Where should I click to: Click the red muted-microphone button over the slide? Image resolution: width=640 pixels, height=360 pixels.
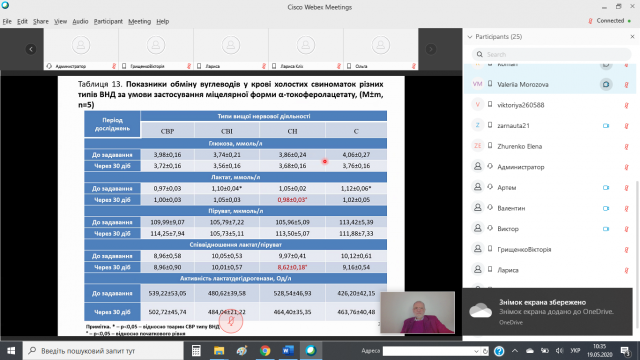[231, 321]
